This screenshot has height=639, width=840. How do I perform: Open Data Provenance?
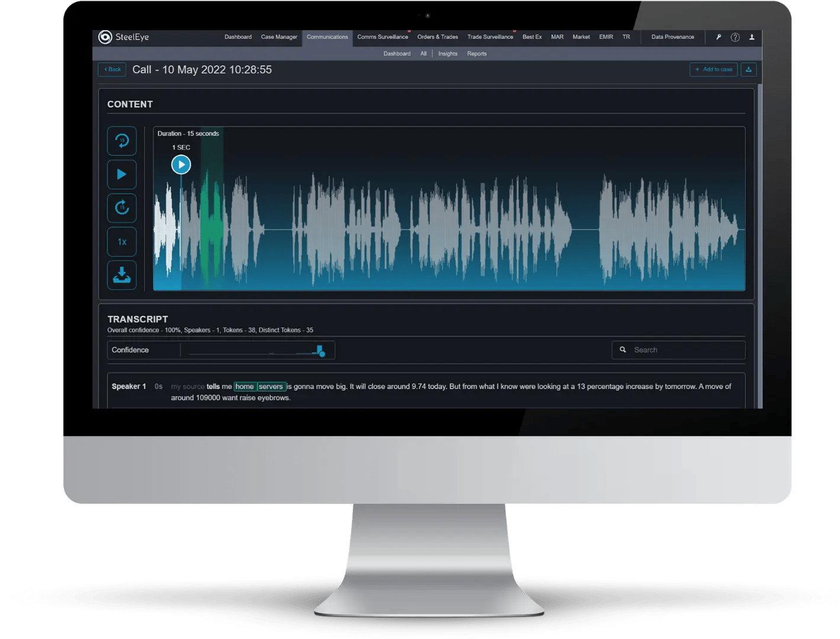coord(672,37)
